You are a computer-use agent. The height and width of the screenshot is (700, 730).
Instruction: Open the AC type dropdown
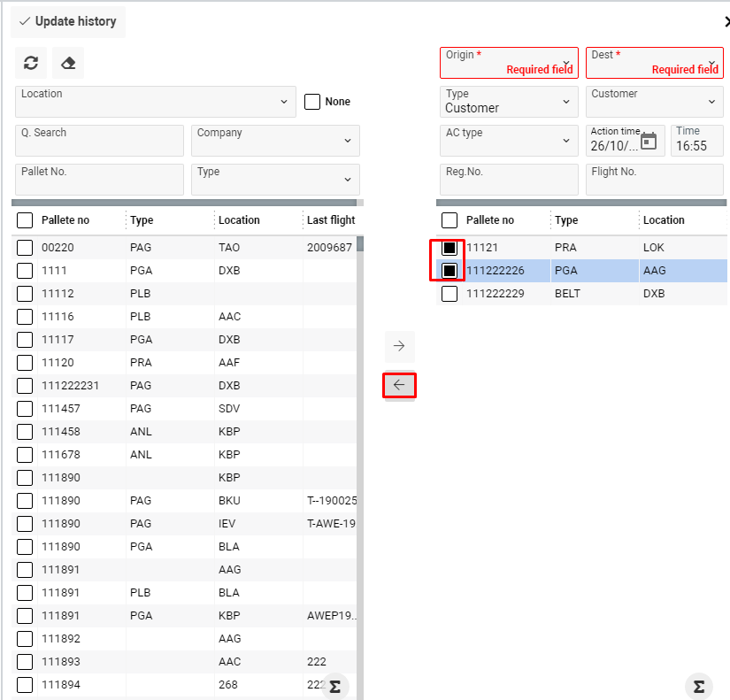point(566,141)
